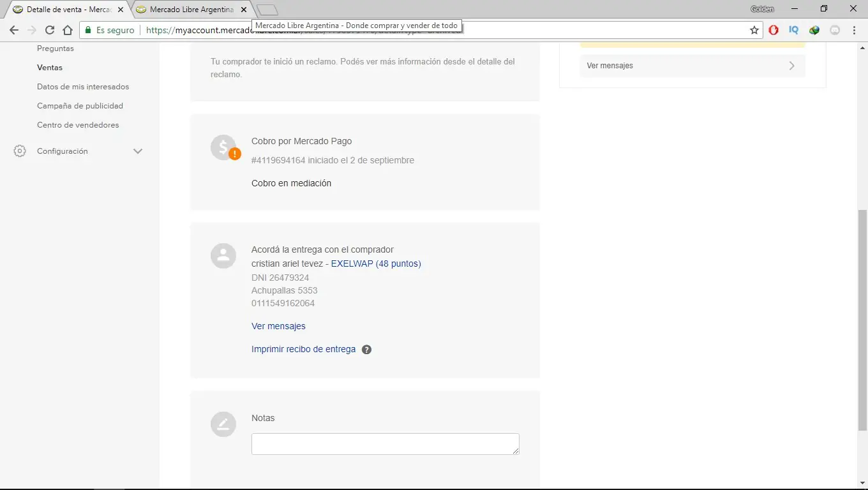
Task: Select the address Achupallas 5353
Action: coord(284,290)
